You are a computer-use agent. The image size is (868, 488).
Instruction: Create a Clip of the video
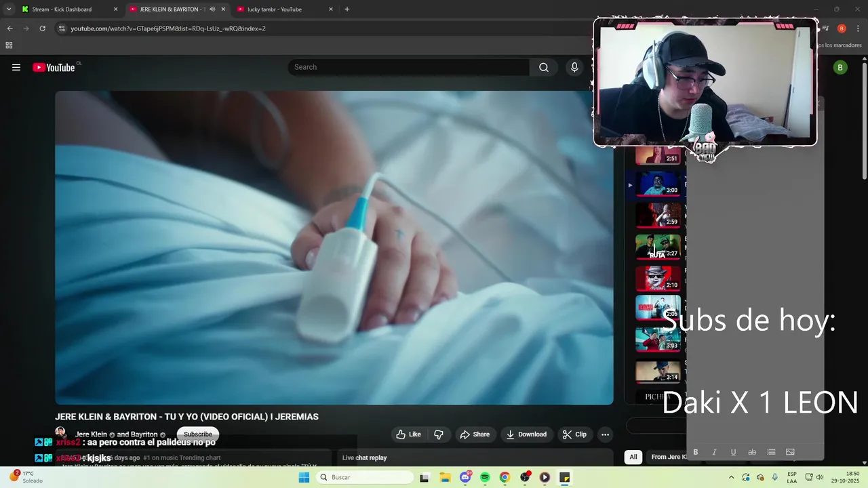(574, 434)
